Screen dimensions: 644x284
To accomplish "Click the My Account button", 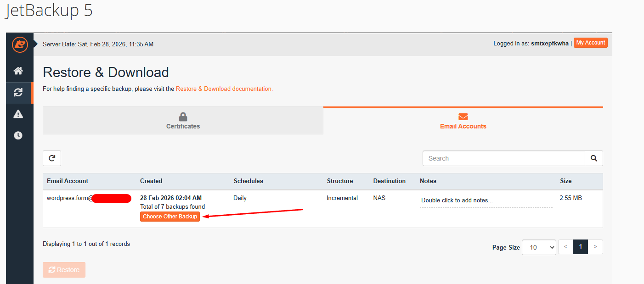I will 590,43.
